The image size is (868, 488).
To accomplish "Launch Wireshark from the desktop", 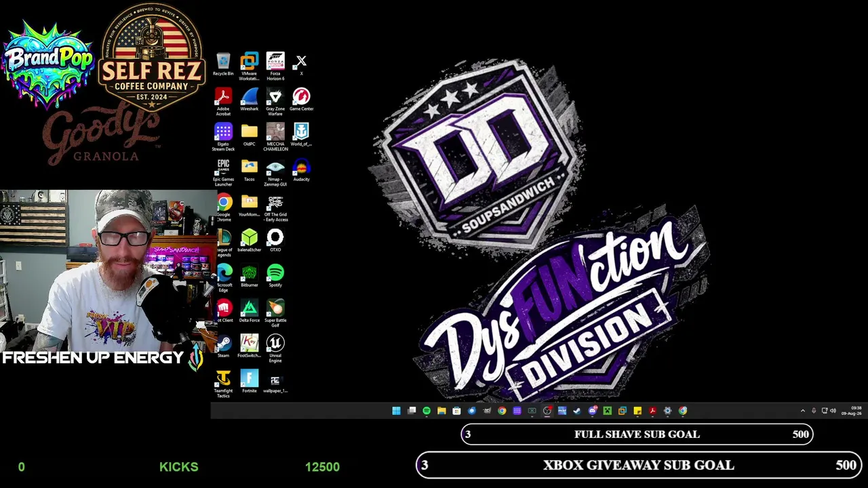I will (x=249, y=100).
